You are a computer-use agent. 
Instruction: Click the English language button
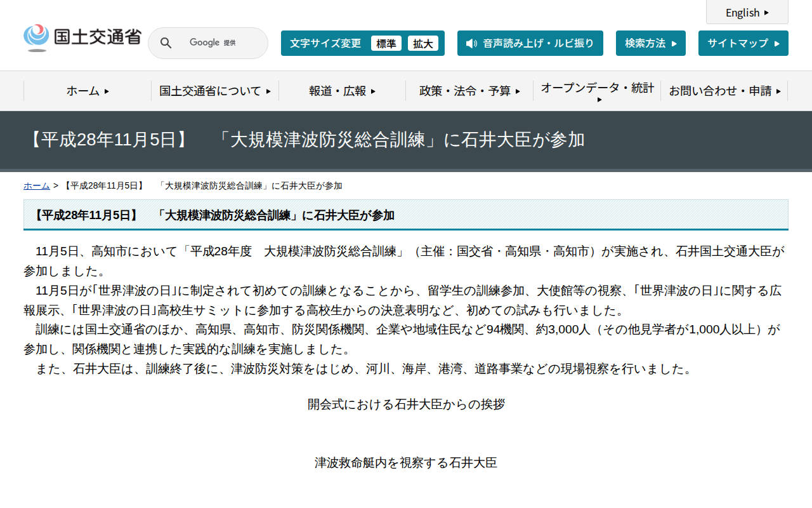click(744, 13)
